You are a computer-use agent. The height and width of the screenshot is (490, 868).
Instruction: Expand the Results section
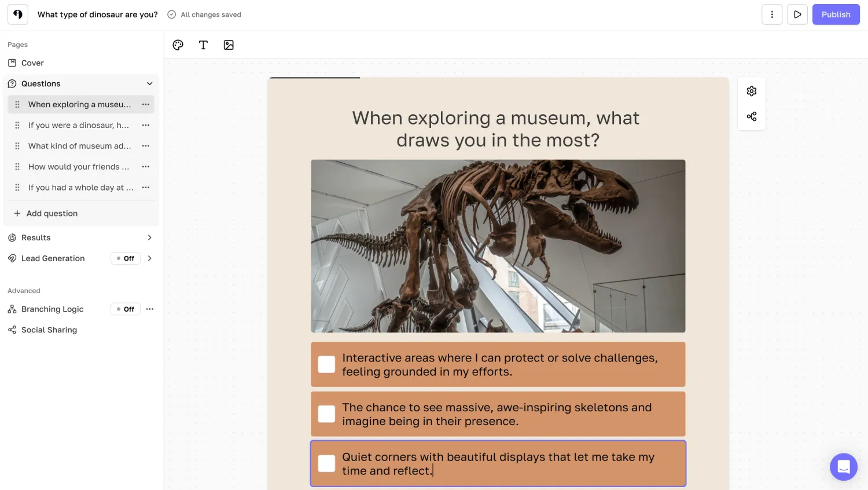(149, 237)
